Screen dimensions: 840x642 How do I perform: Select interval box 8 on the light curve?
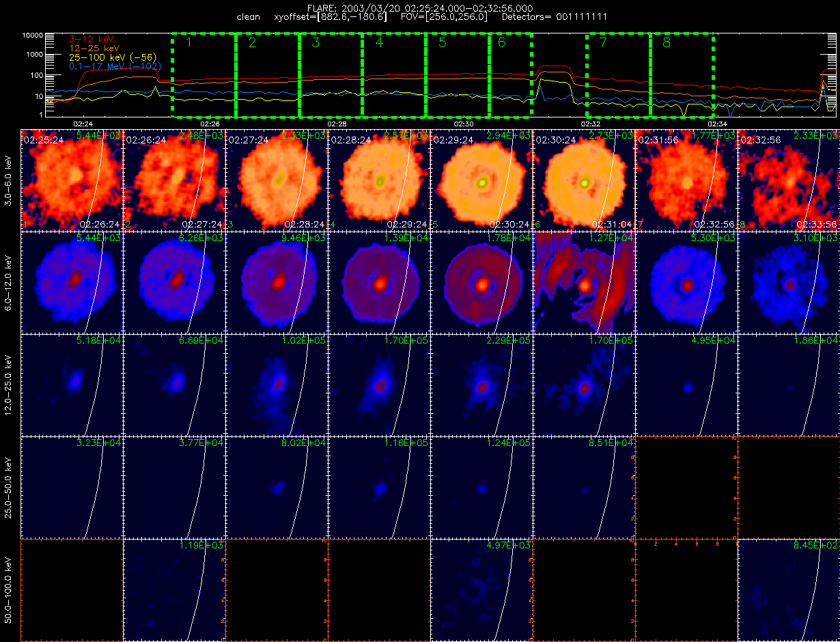pos(682,74)
